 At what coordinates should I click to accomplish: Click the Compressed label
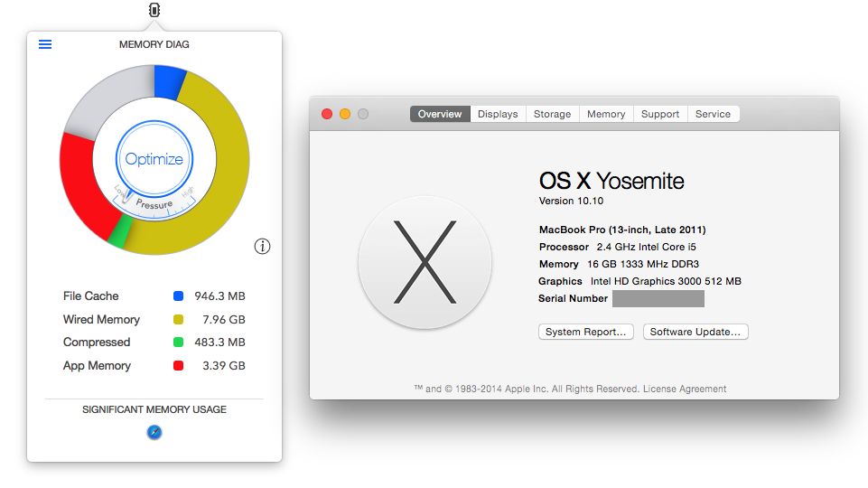pyautogui.click(x=97, y=343)
